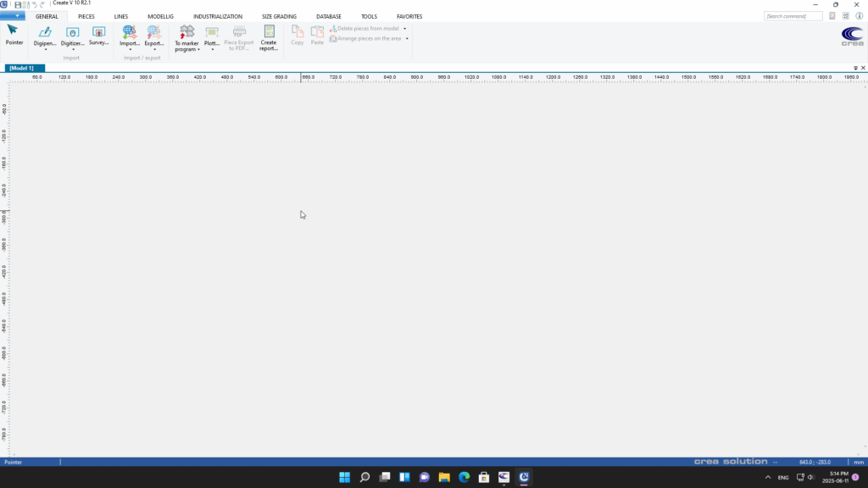This screenshot has width=868, height=488.
Task: Open File Explorer from the taskbar
Action: point(444,477)
